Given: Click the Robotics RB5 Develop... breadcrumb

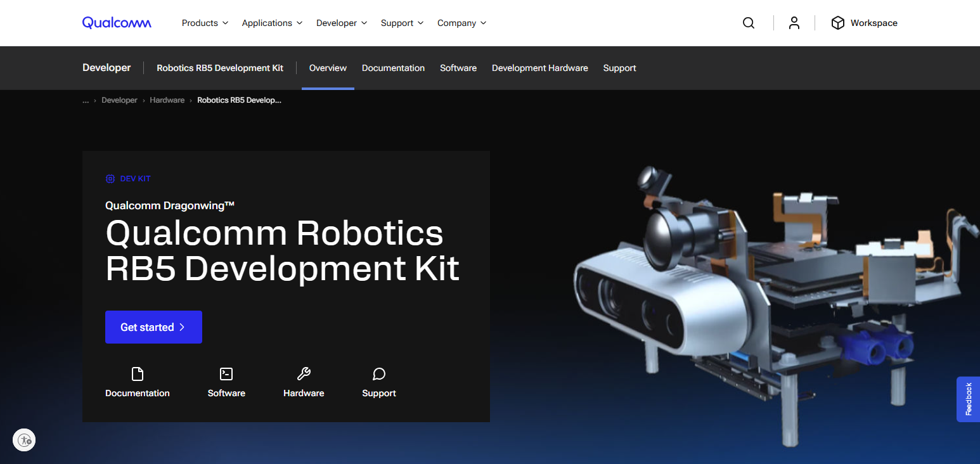Looking at the screenshot, I should click(x=239, y=100).
